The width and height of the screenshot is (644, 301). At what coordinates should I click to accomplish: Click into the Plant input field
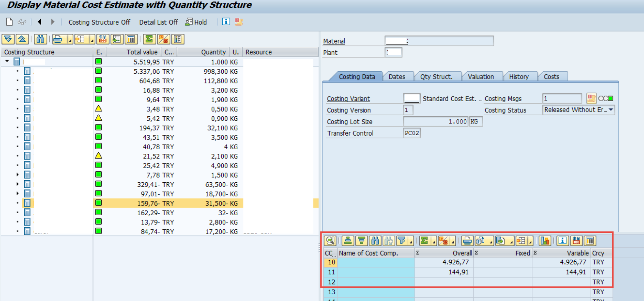click(393, 52)
